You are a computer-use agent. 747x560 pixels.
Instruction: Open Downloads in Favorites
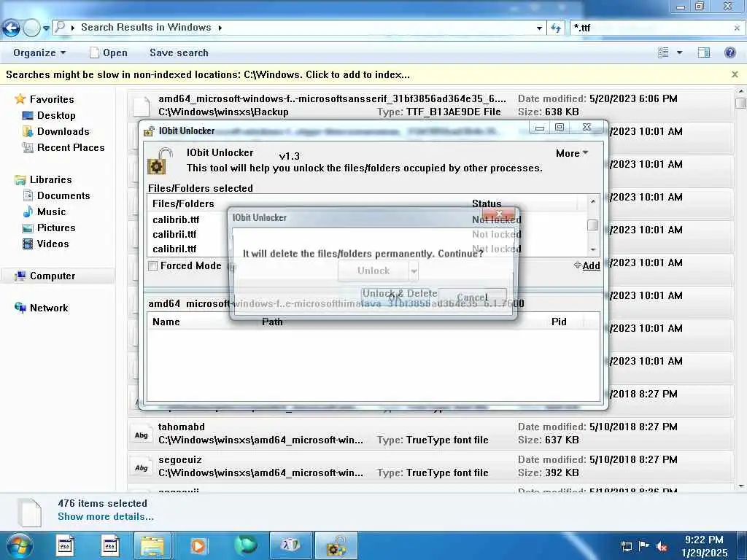[63, 131]
